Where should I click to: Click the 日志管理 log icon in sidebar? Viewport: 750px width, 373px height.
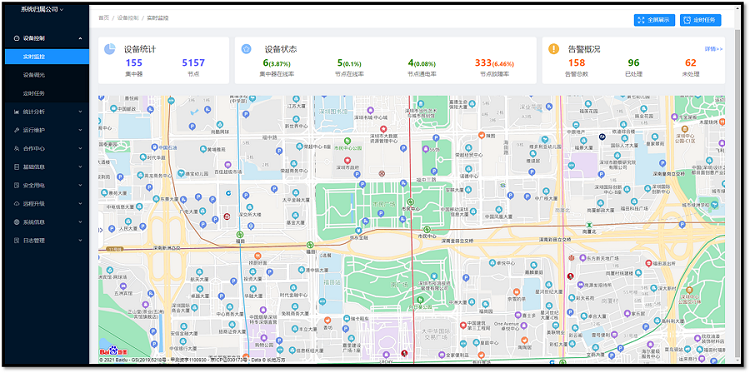(x=17, y=241)
